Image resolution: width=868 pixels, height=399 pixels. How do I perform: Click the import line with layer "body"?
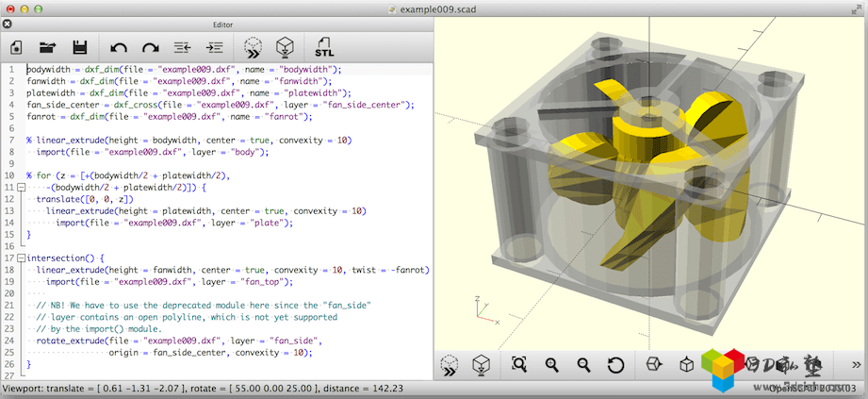[x=153, y=152]
